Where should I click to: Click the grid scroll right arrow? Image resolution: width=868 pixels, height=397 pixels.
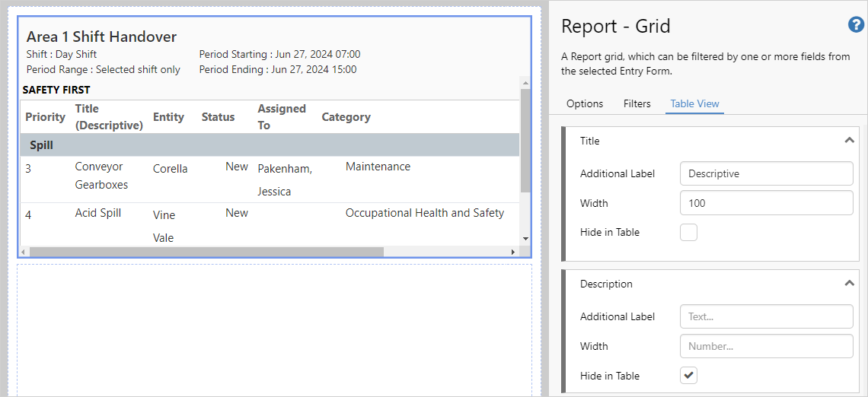(512, 252)
